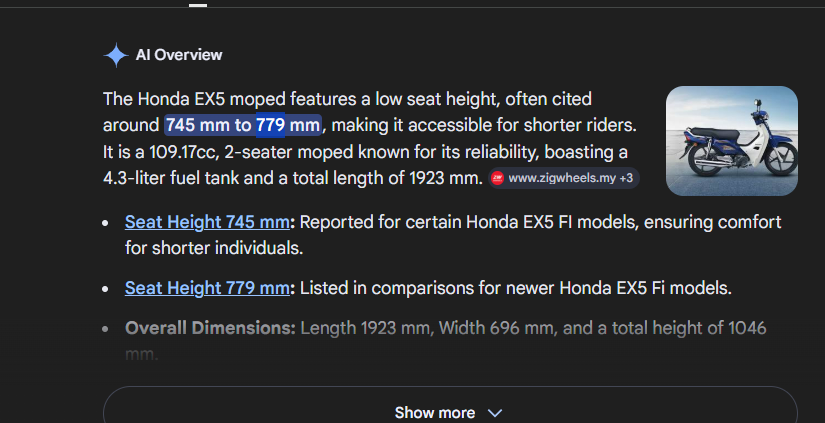Click the 109.17cc text in the paragraph
The width and height of the screenshot is (825, 423).
(x=183, y=152)
